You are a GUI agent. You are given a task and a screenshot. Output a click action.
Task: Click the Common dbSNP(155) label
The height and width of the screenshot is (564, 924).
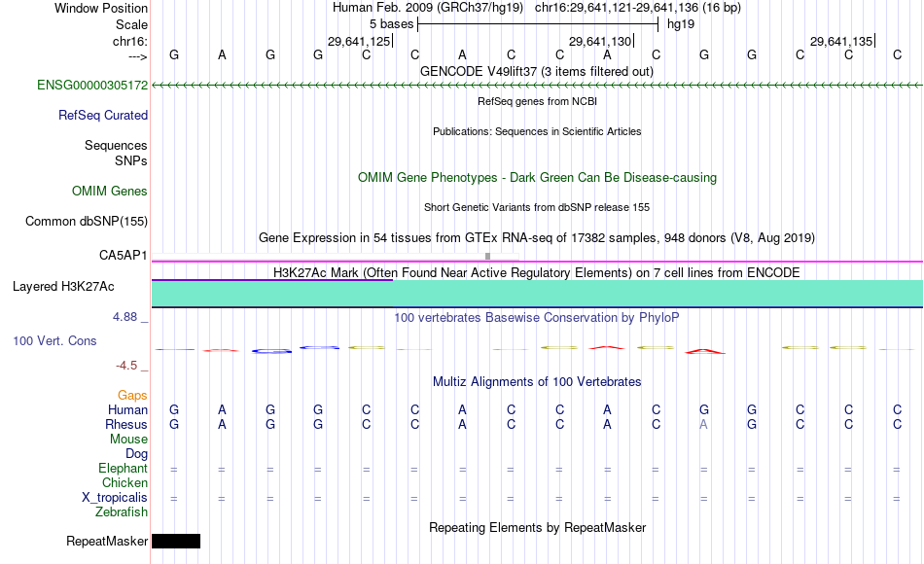[86, 222]
